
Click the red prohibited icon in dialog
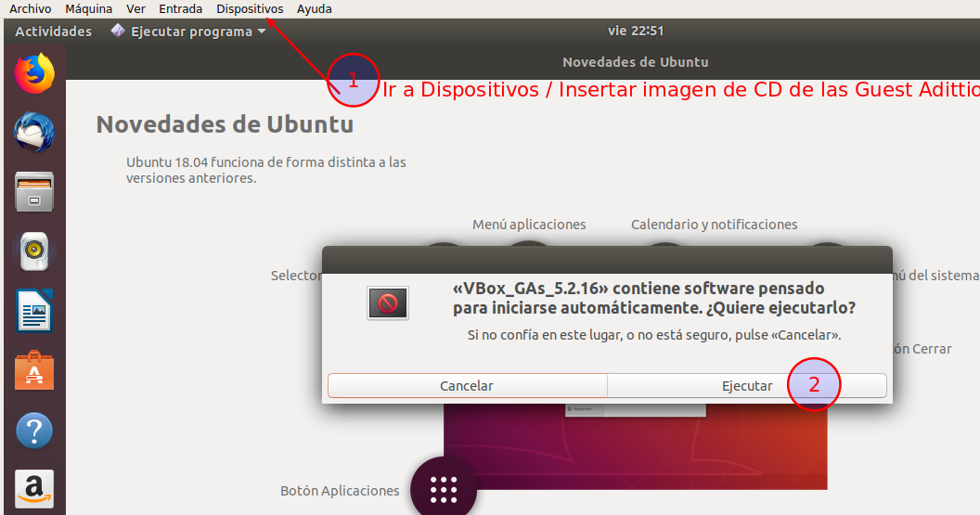[388, 303]
